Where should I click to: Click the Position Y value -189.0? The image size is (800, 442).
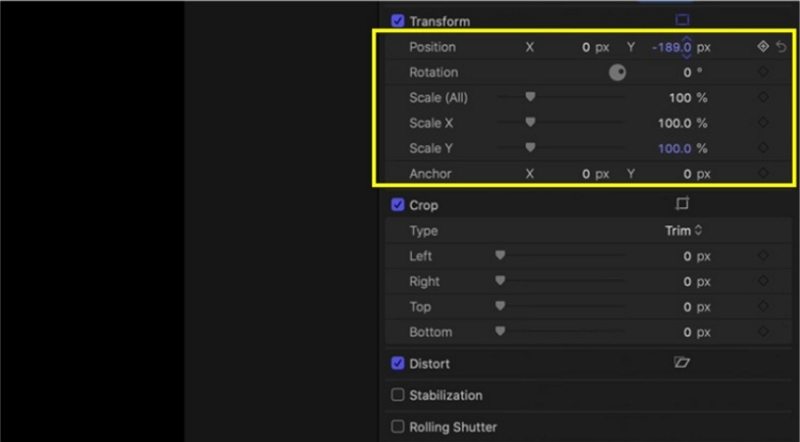pos(671,47)
